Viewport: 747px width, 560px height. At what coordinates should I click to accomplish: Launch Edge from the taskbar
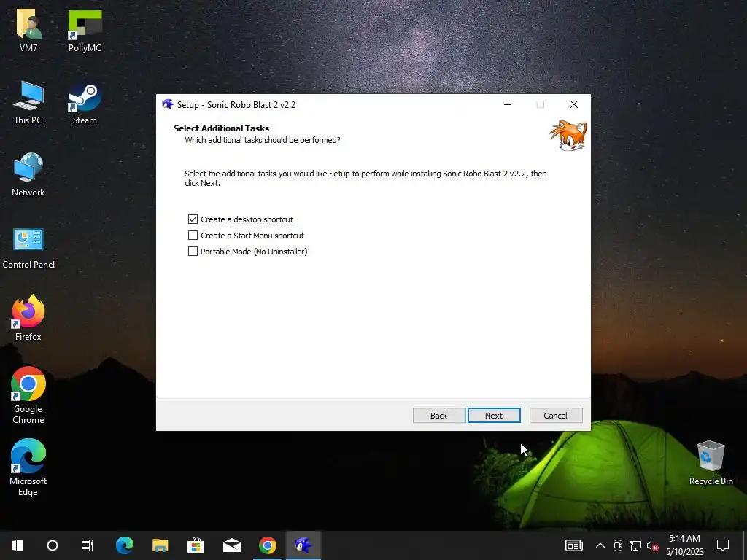(x=124, y=545)
